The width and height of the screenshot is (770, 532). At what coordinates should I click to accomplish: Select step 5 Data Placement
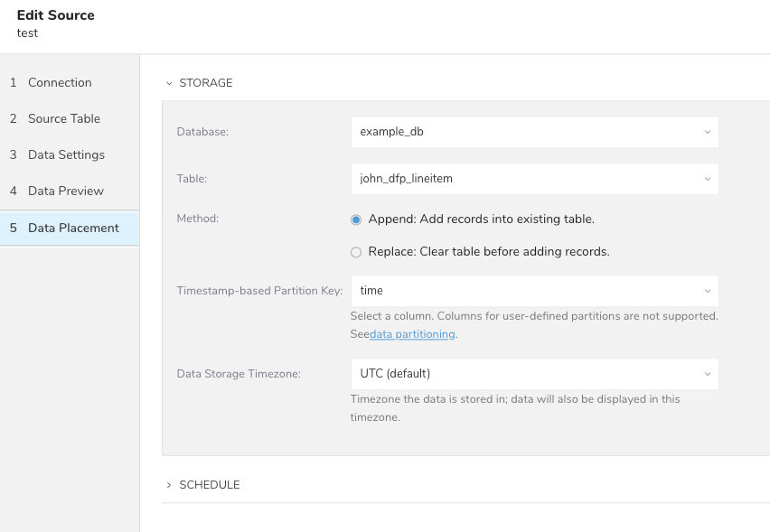[x=72, y=228]
